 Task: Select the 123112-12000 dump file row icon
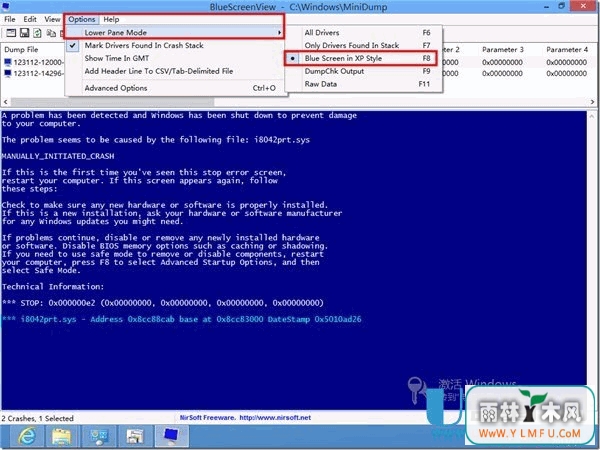coord(8,62)
